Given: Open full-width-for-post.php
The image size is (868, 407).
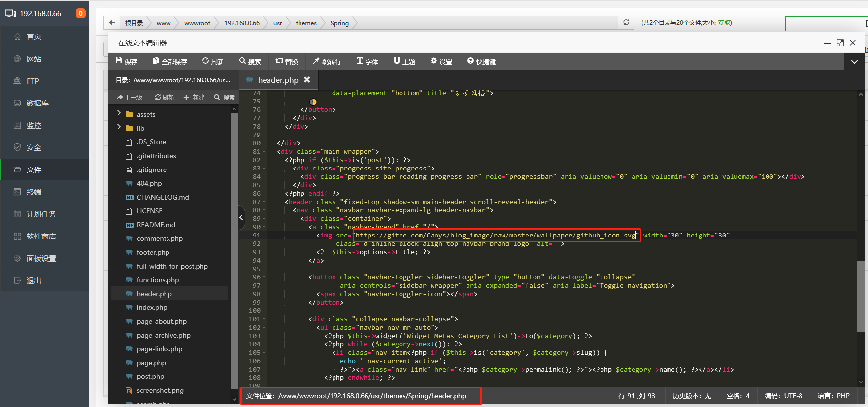Looking at the screenshot, I should coord(172,266).
